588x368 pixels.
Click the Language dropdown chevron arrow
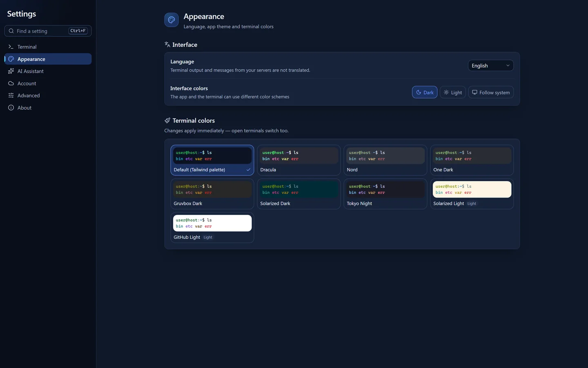point(508,66)
